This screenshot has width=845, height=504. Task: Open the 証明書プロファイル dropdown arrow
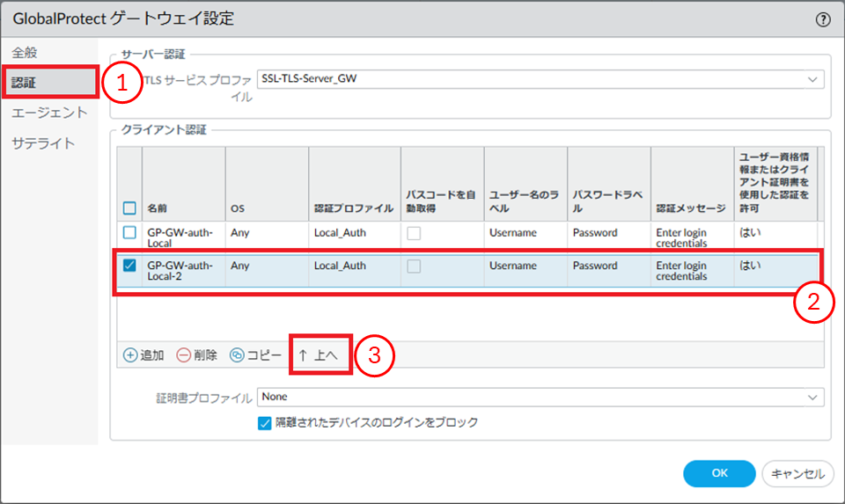coord(812,398)
